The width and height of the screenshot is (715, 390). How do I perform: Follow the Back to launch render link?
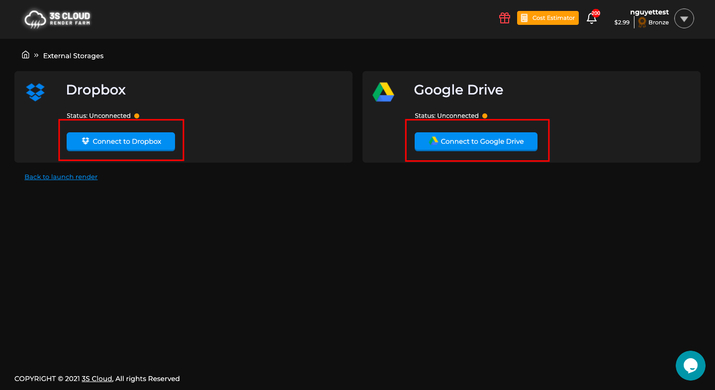(61, 177)
